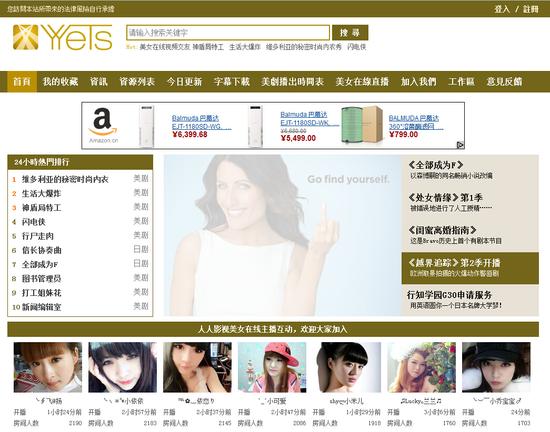
Task: Click hot keyword 美女在线视频交友
Action: (x=165, y=47)
